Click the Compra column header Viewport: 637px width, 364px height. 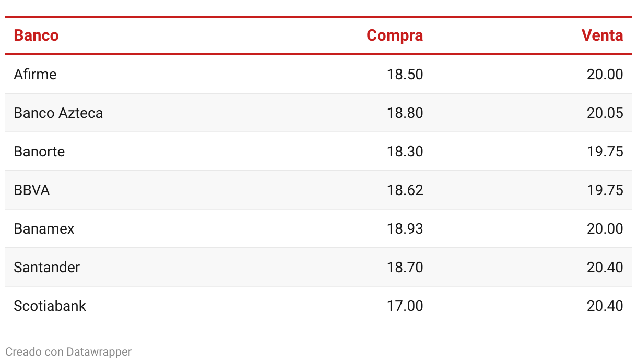coord(395,35)
